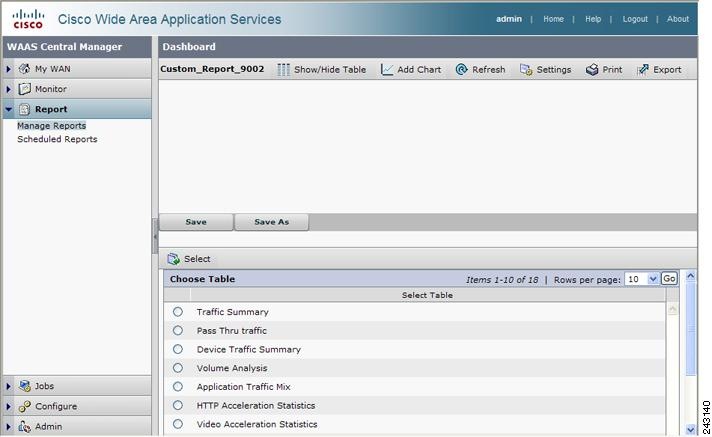The image size is (712, 437).
Task: Open the Help link
Action: point(593,19)
